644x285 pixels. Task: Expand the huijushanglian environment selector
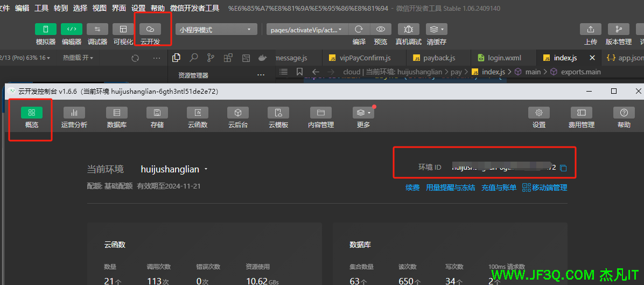point(174,169)
